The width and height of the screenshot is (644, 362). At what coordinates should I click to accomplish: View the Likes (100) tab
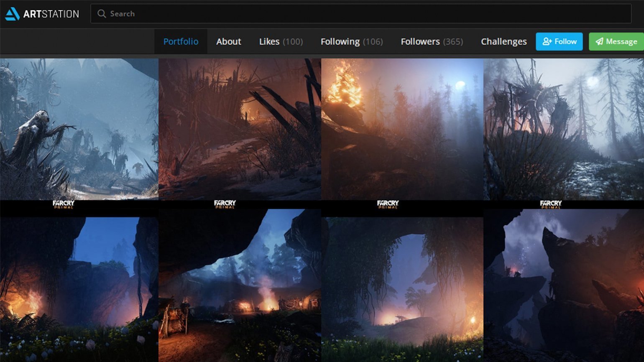[x=281, y=41]
